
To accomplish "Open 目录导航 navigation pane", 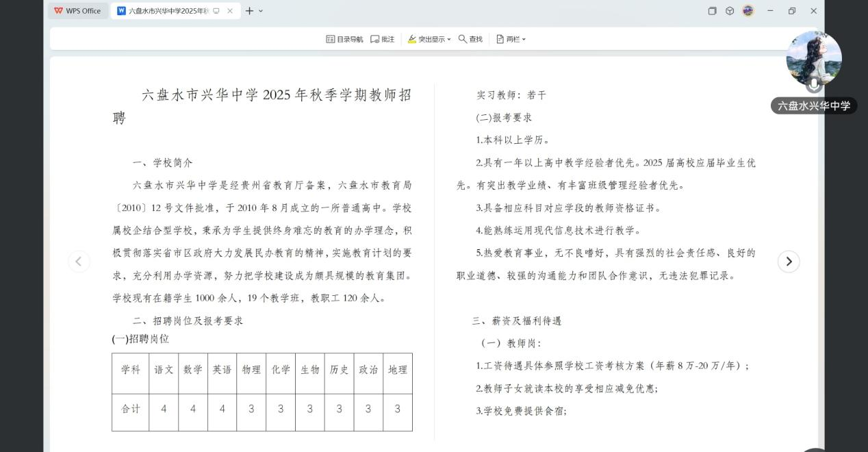I will point(344,39).
